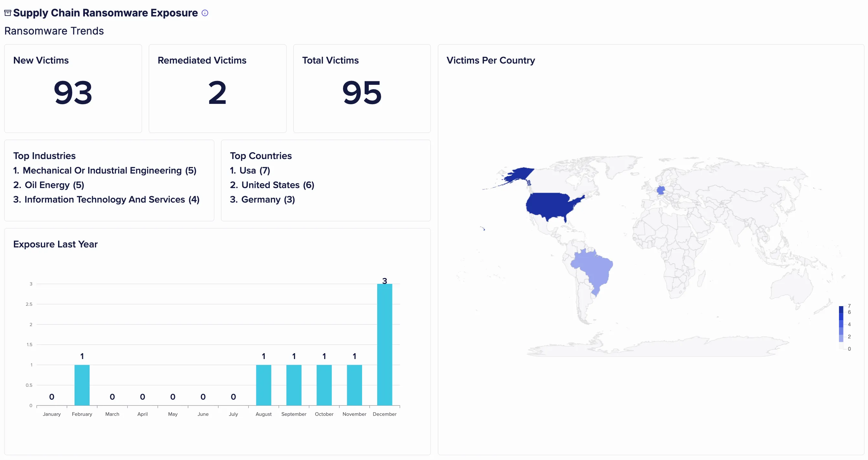Screen dimensions: 868x460
Task: Click the December bar showing 3
Action: [x=384, y=345]
